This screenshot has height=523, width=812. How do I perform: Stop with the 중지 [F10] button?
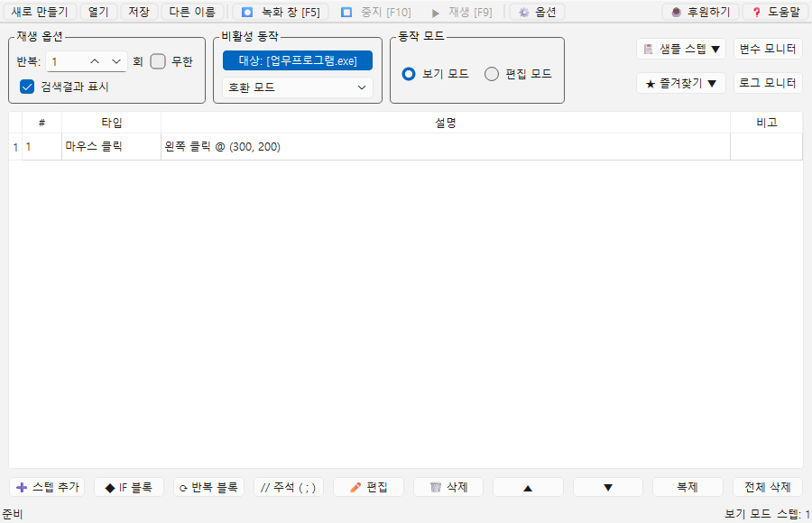pos(376,12)
